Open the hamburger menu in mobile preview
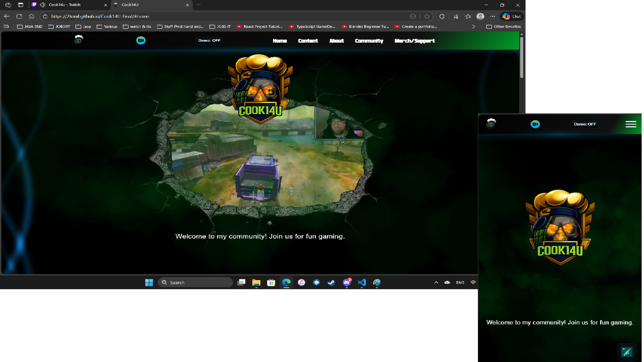The width and height of the screenshot is (644, 362). click(x=631, y=124)
